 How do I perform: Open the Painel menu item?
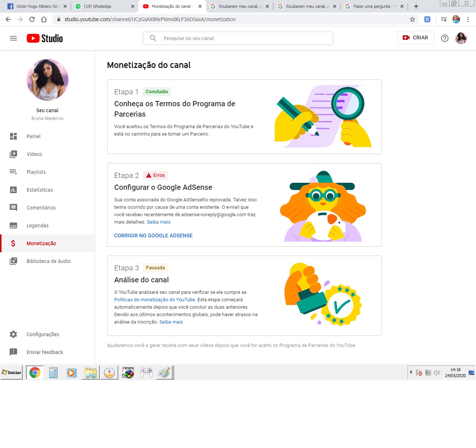(48, 136)
